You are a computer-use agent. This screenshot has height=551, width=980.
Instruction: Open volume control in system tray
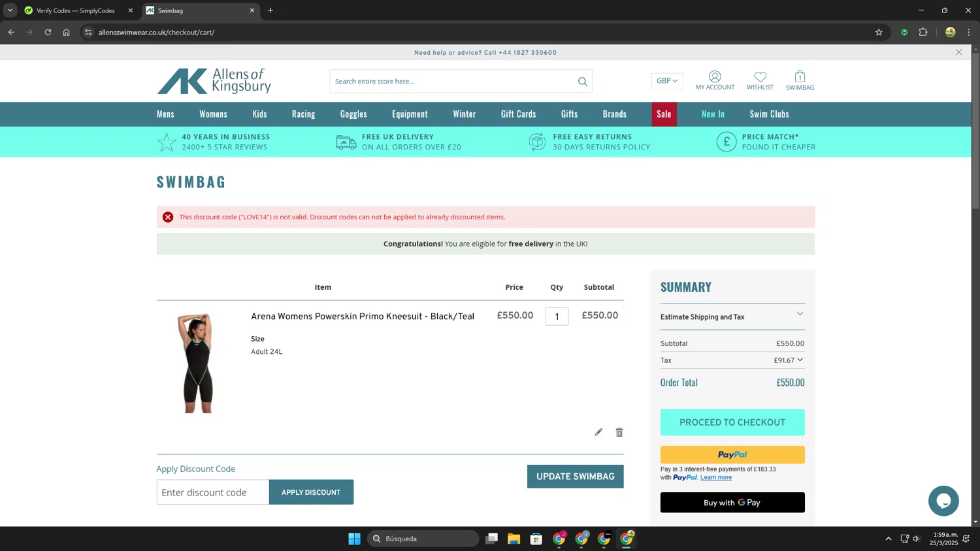(916, 539)
